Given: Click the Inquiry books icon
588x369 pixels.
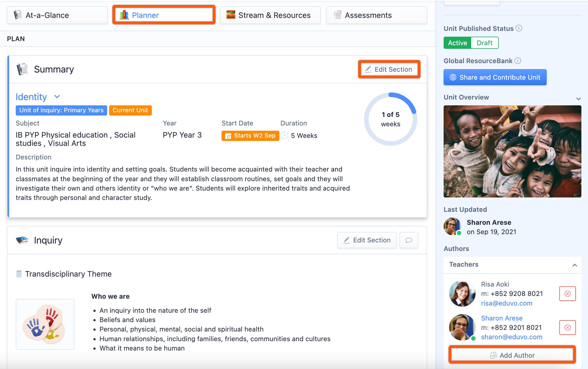Looking at the screenshot, I should click(x=22, y=240).
